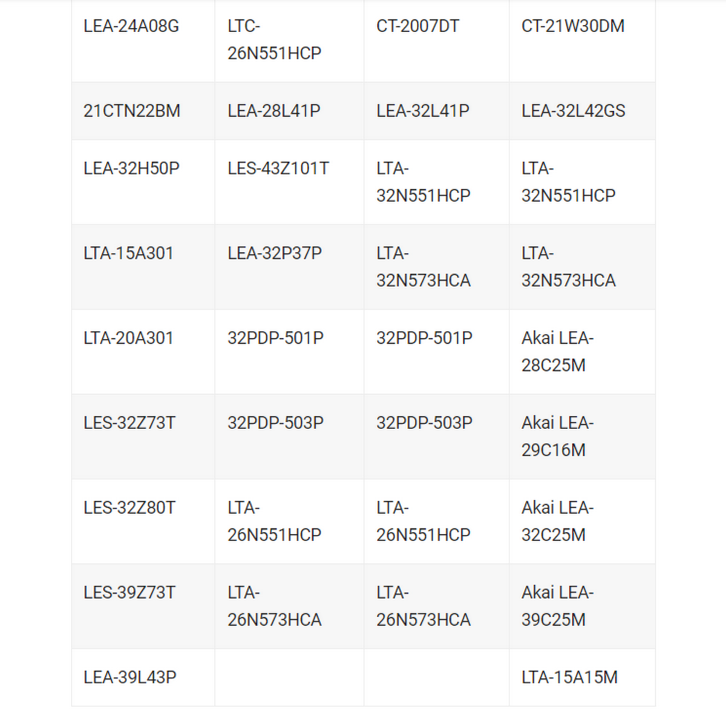This screenshot has height=728, width=726.
Task: Select the LES-32Z73T model cell
Action: pyautogui.click(x=129, y=423)
